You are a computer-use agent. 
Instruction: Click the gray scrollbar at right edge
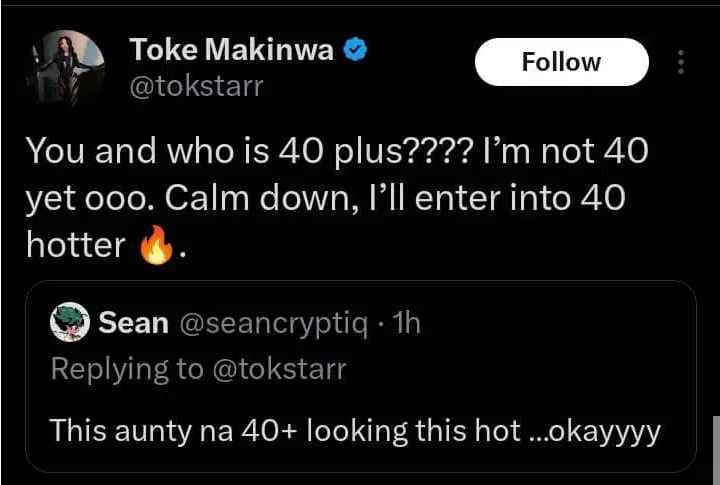click(716, 450)
